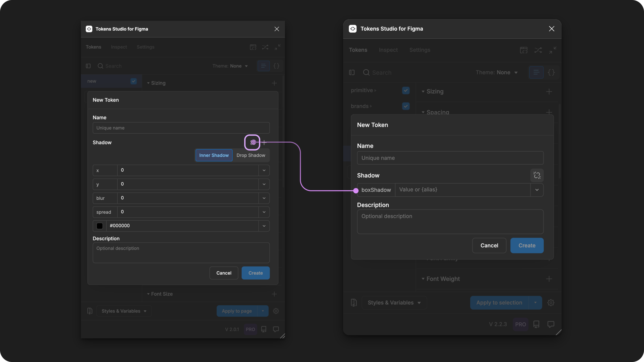Open docs book icon next to V 2.0.1
The width and height of the screenshot is (644, 362).
click(264, 329)
